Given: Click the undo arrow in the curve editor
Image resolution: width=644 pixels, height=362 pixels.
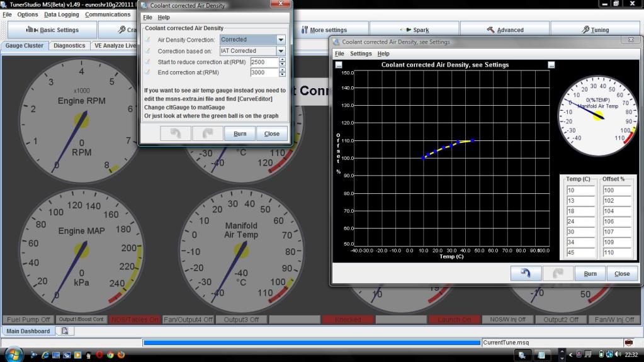Looking at the screenshot, I should 526,273.
